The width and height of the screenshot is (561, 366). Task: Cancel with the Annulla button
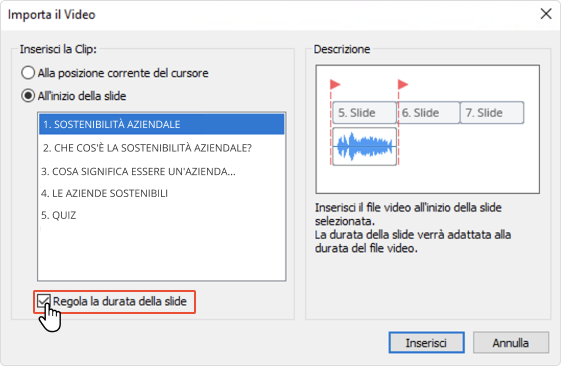point(511,343)
